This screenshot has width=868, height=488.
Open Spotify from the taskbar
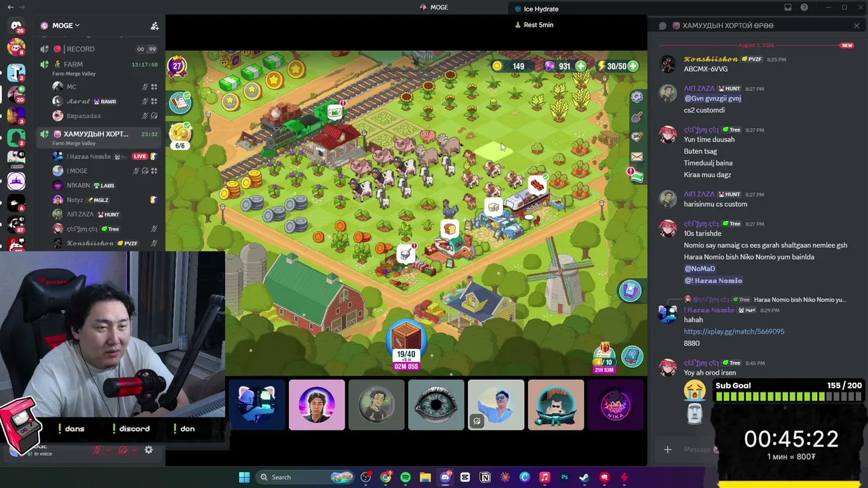(406, 477)
